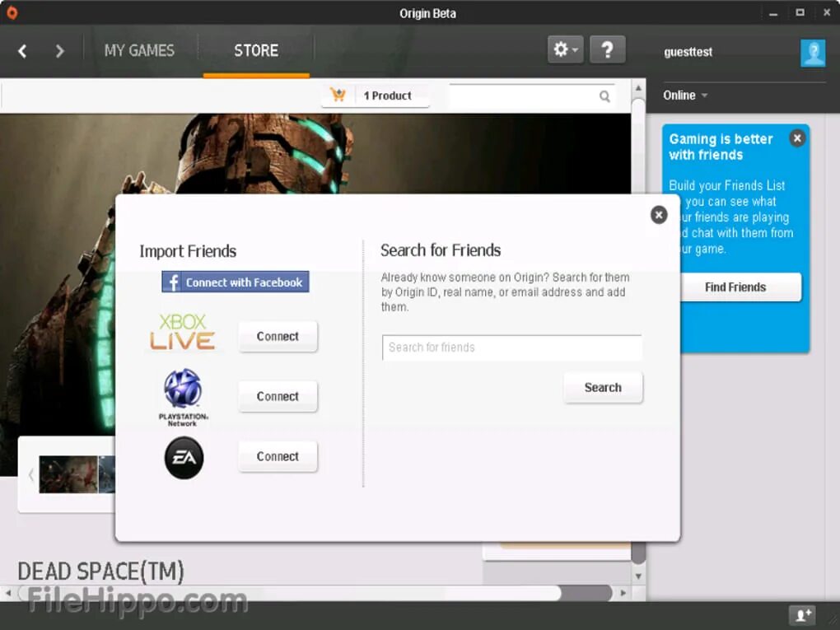The image size is (840, 630).
Task: Click the Origin logo in the title bar
Action: click(11, 12)
